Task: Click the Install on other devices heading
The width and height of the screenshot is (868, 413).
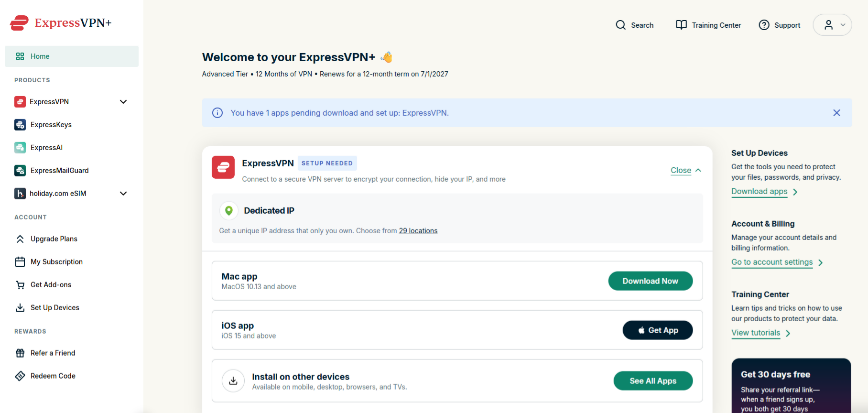Action: (301, 377)
